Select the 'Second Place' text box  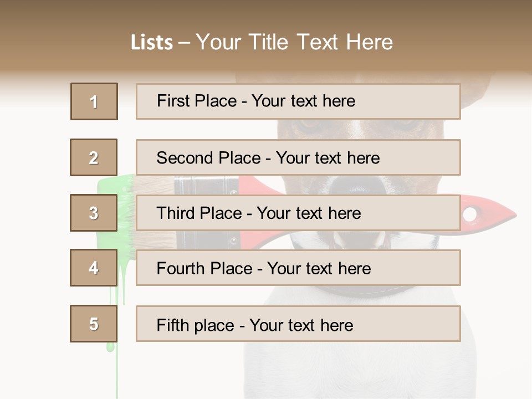point(298,157)
